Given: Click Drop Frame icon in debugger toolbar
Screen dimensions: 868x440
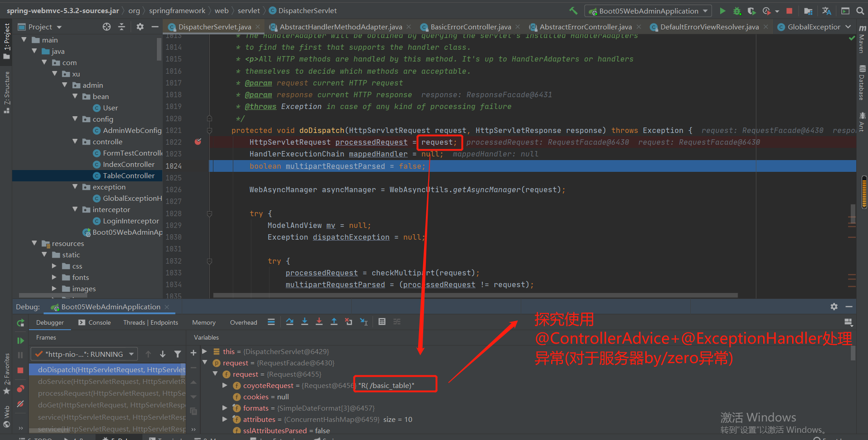Looking at the screenshot, I should [x=349, y=322].
